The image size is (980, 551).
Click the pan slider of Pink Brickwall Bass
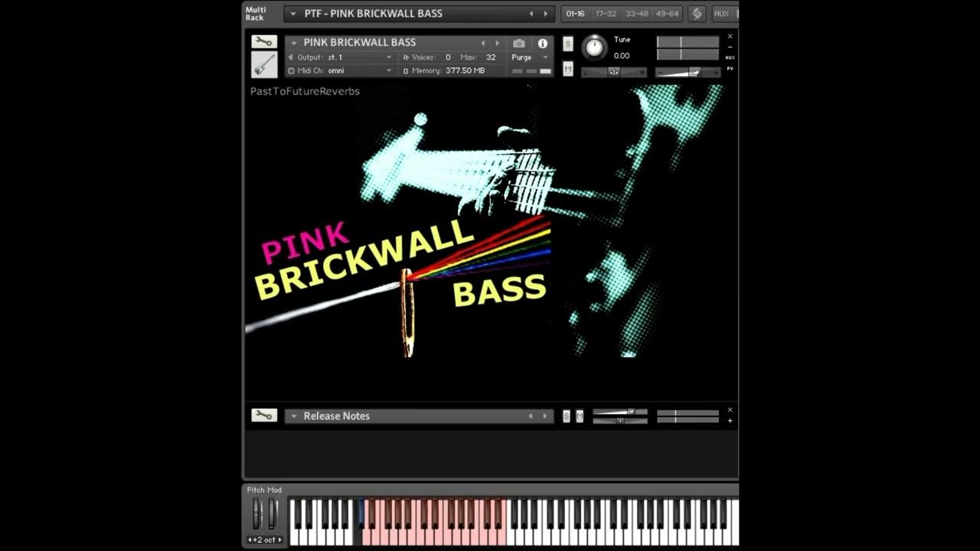coord(614,73)
